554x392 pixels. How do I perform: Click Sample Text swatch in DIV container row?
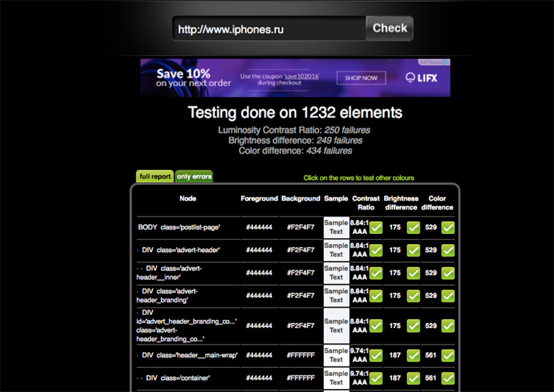(336, 378)
